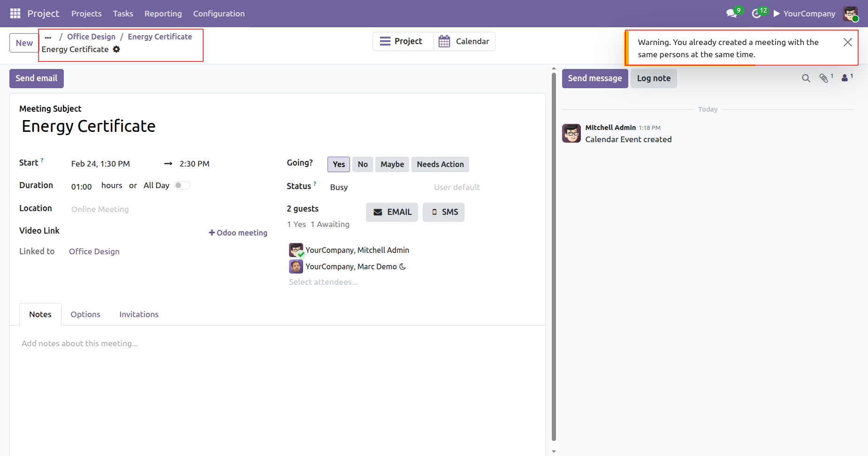Show followers via the person icon

point(845,78)
